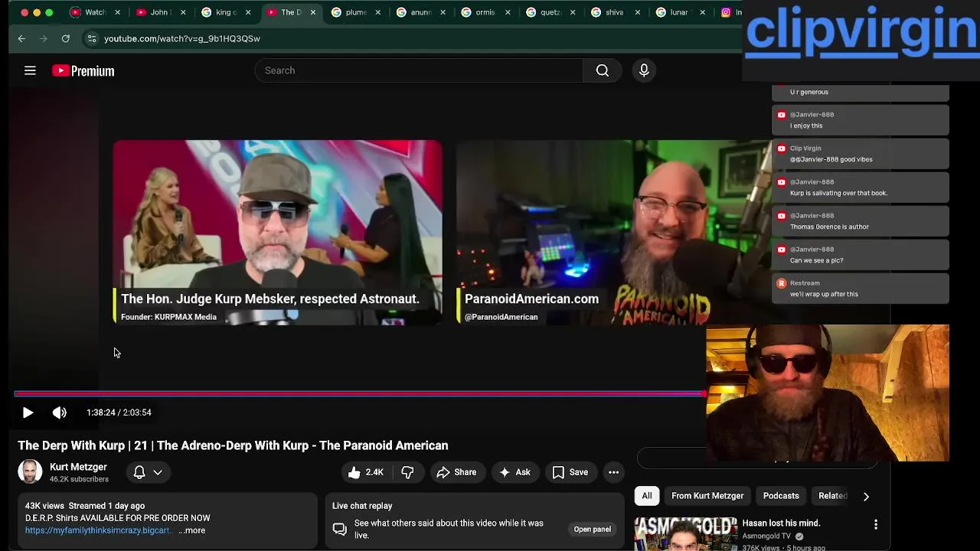Share this video
Viewport: 980px width, 551px height.
(x=456, y=472)
